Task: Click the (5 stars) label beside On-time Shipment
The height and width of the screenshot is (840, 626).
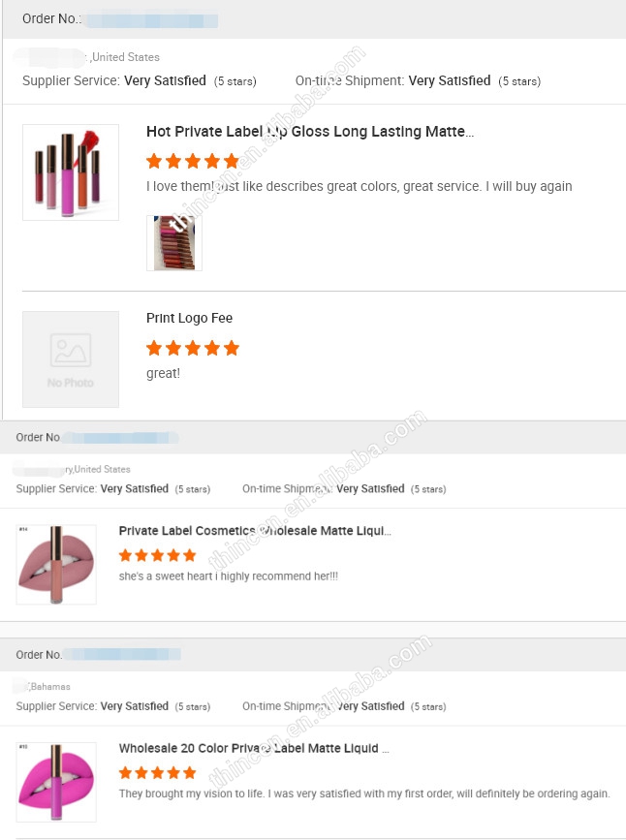Action: tap(519, 81)
